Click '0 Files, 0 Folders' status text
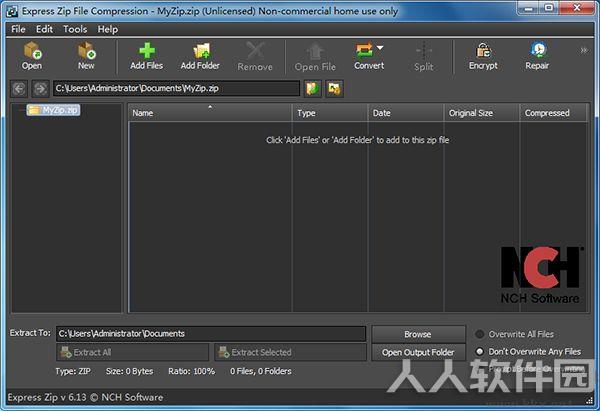 (x=261, y=371)
